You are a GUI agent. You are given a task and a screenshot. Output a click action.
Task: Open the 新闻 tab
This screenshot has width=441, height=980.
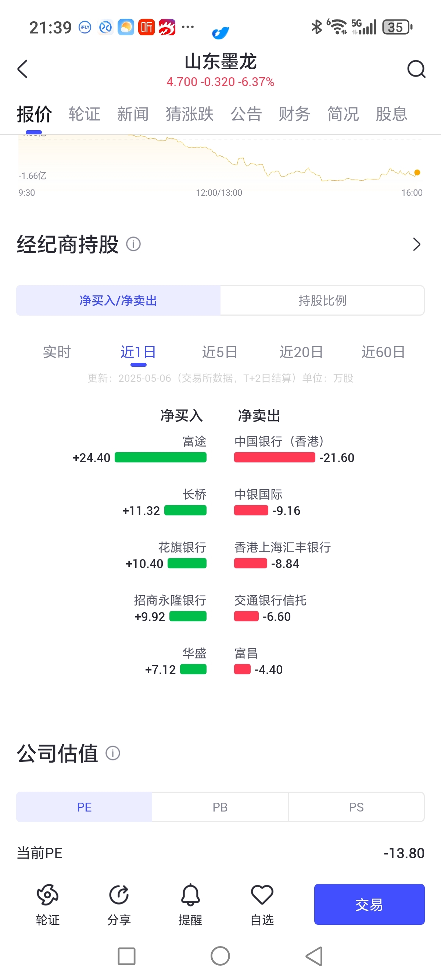click(x=133, y=114)
